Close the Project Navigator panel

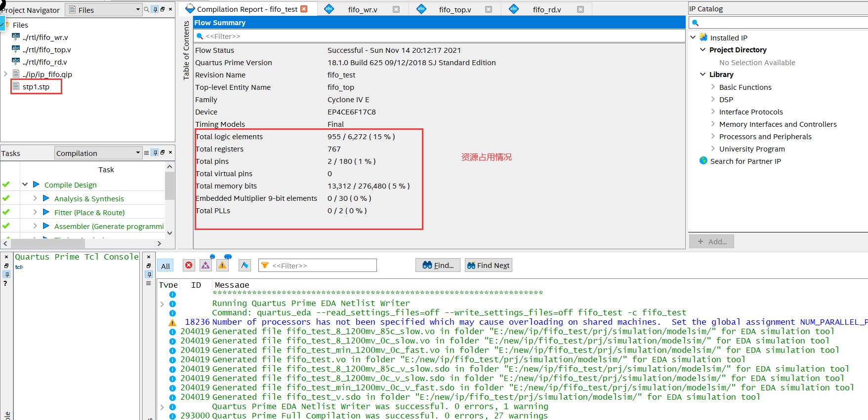(170, 9)
